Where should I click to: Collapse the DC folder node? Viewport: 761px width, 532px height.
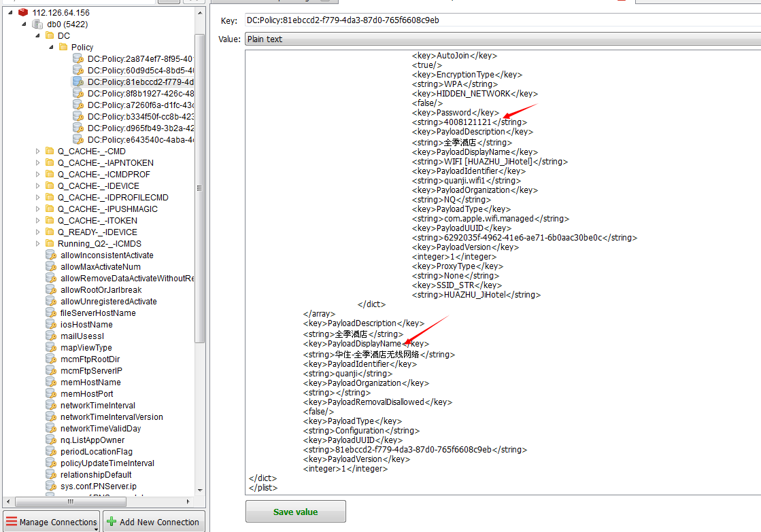pos(37,35)
